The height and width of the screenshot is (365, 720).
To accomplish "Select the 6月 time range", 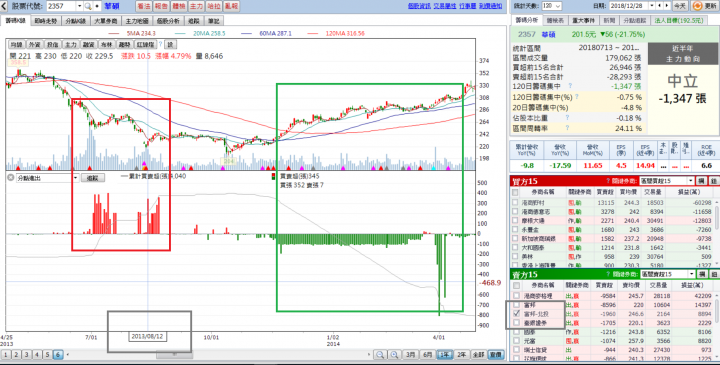I will pos(428,354).
